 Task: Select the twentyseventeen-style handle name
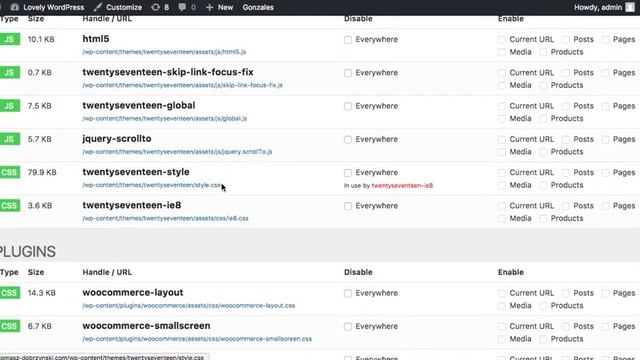136,172
